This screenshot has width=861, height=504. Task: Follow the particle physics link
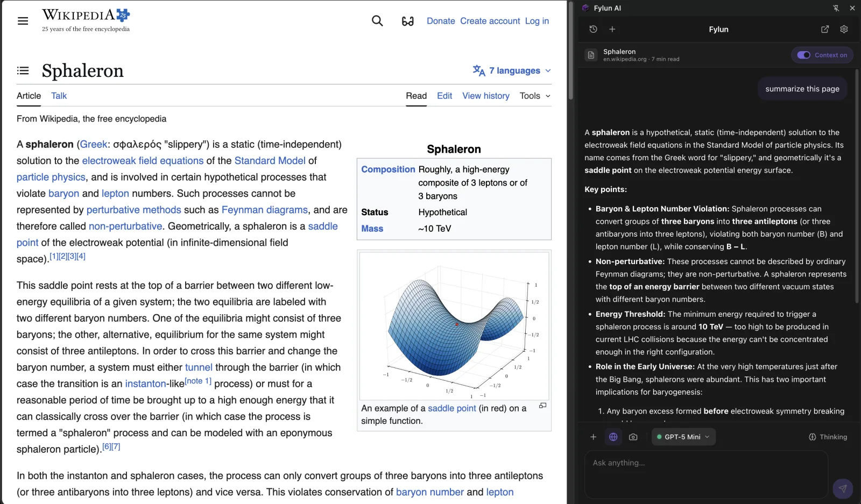[51, 177]
